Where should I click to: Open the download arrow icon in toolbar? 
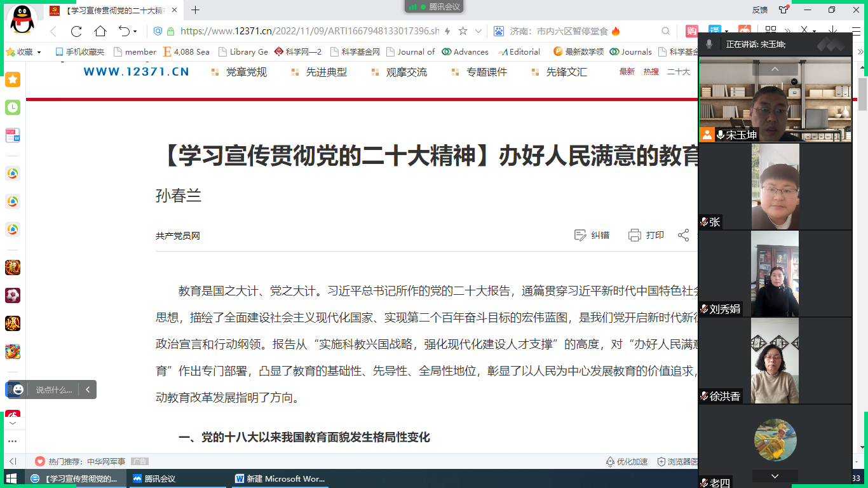tap(832, 30)
